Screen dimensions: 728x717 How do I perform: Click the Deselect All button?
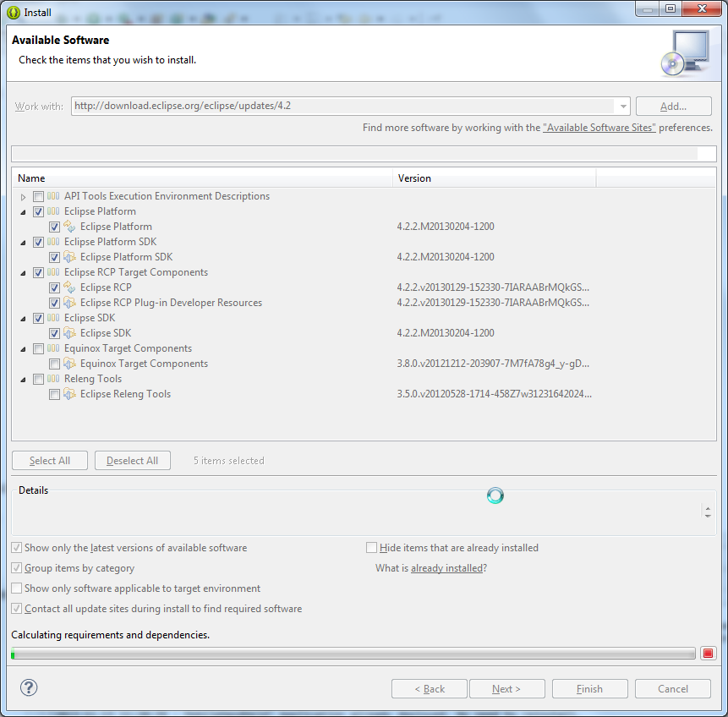[132, 461]
